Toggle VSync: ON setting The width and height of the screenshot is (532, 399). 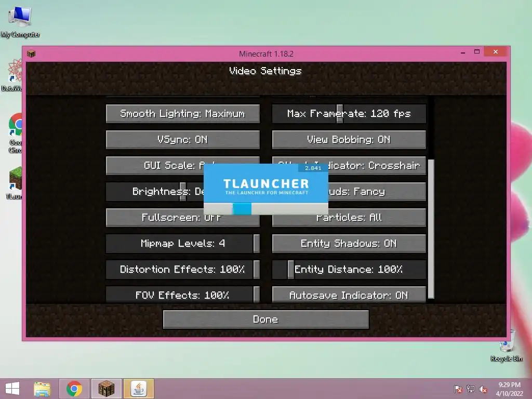[182, 139]
